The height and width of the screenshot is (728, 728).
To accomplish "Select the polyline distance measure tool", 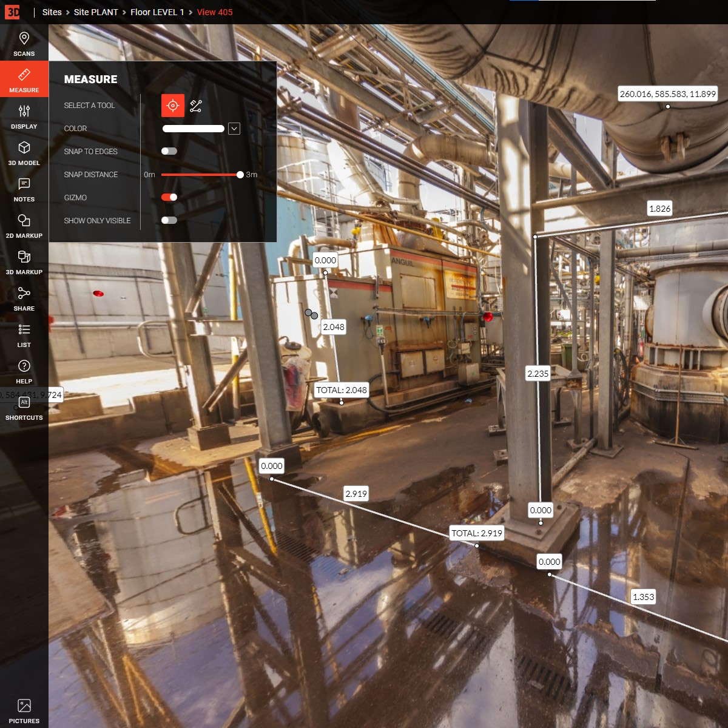I will tap(196, 106).
